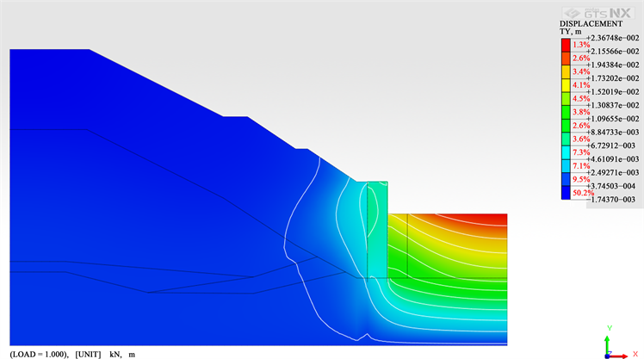644x359 pixels.
Task: Click the TY, m legend subtitle
Action: click(572, 31)
